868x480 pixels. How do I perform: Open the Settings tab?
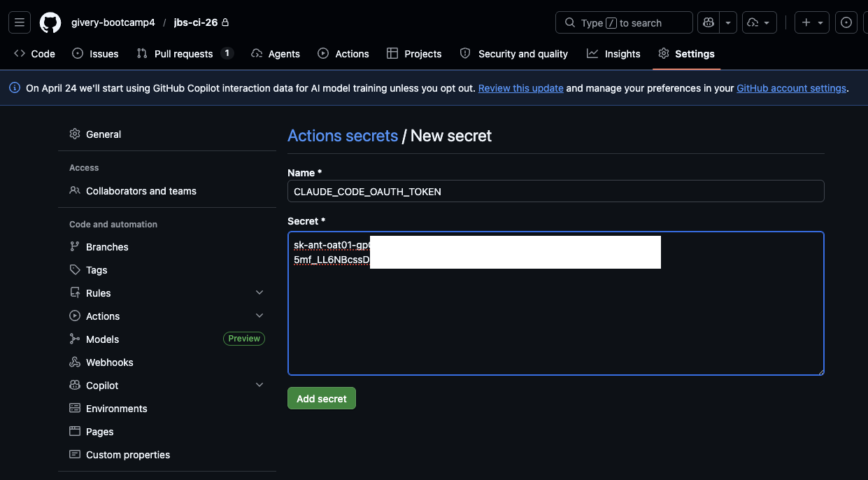(x=686, y=54)
